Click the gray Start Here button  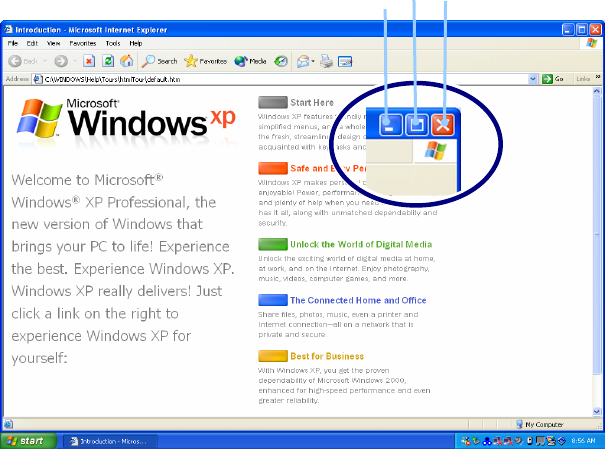coord(273,102)
